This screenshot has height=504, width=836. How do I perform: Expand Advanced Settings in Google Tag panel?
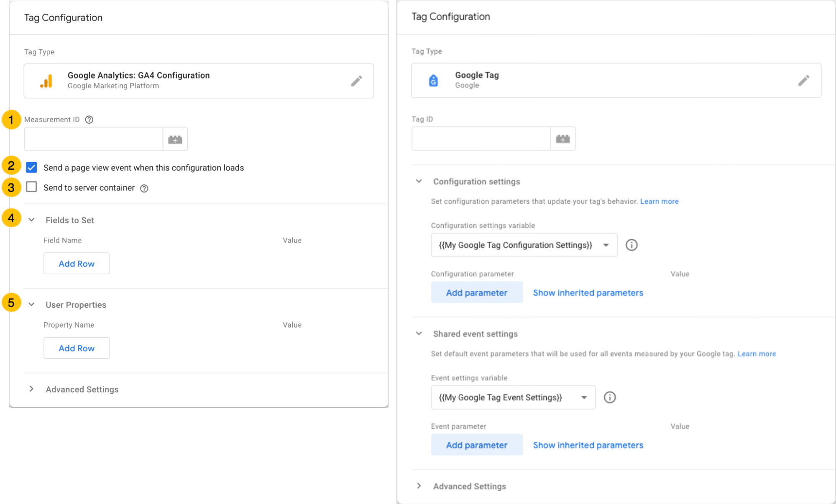point(419,486)
